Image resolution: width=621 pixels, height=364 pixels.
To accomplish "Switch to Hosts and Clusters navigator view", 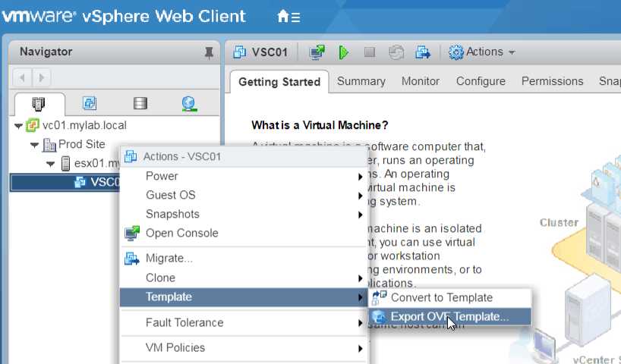I will [39, 103].
